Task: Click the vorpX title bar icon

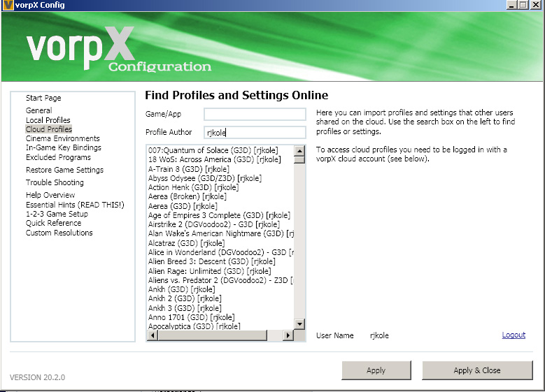Action: 8,5
